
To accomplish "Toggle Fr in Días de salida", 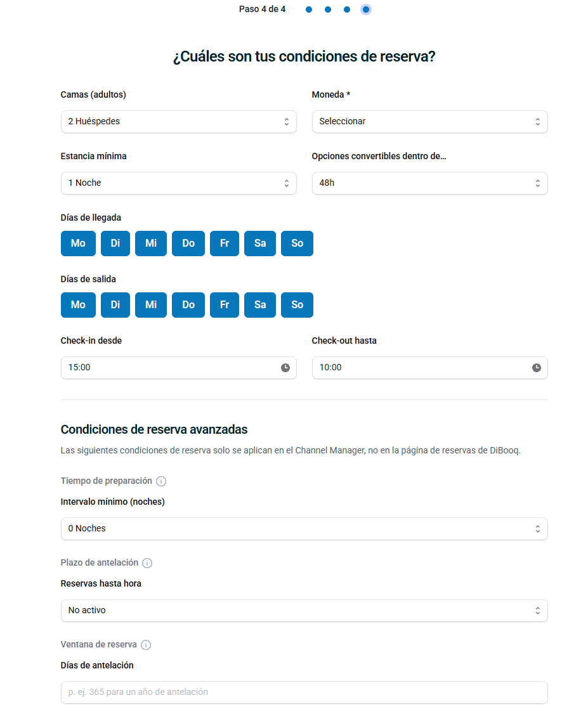I will coord(225,305).
